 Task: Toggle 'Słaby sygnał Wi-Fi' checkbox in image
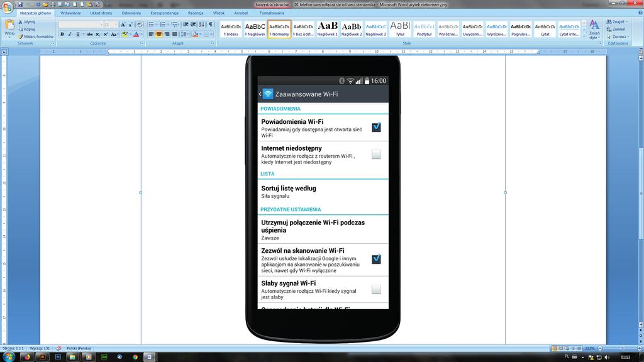pyautogui.click(x=376, y=289)
